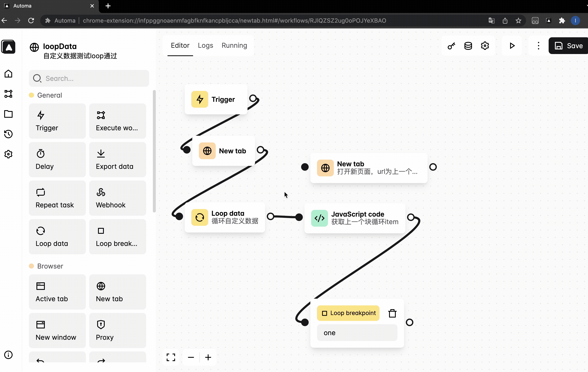Screen dimensions: 588x372
Task: Click the block list scrollbar
Action: point(154,151)
